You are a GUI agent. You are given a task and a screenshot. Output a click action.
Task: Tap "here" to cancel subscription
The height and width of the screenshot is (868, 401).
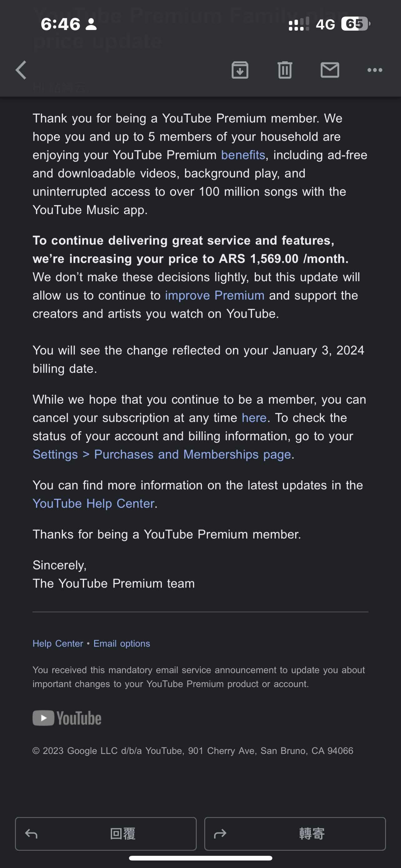click(254, 418)
